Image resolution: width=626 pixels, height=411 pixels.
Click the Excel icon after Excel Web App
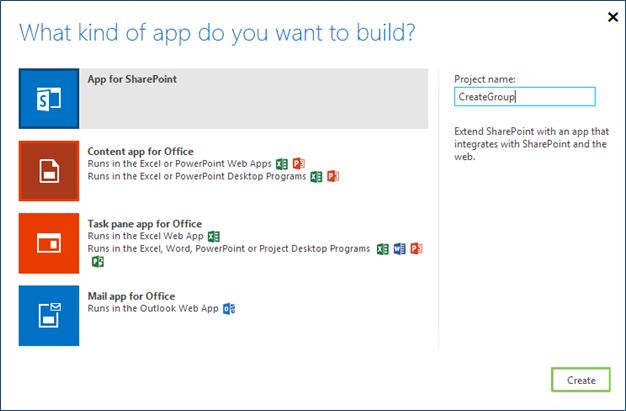point(214,236)
